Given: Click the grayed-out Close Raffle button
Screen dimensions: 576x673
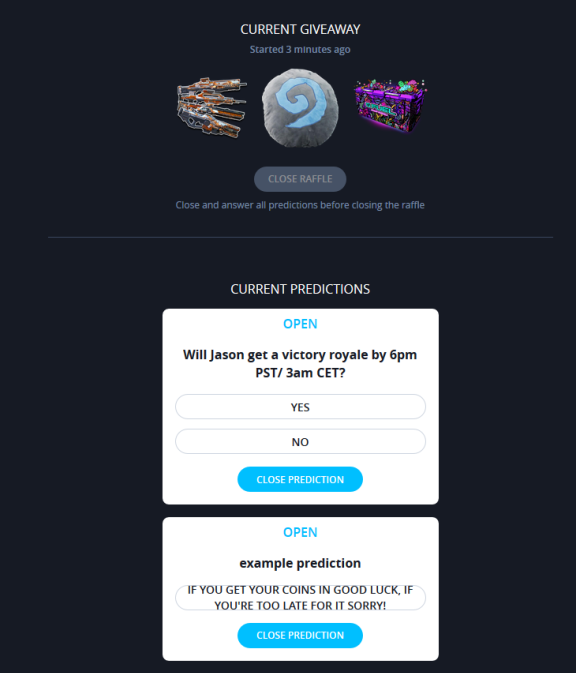Looking at the screenshot, I should [300, 179].
